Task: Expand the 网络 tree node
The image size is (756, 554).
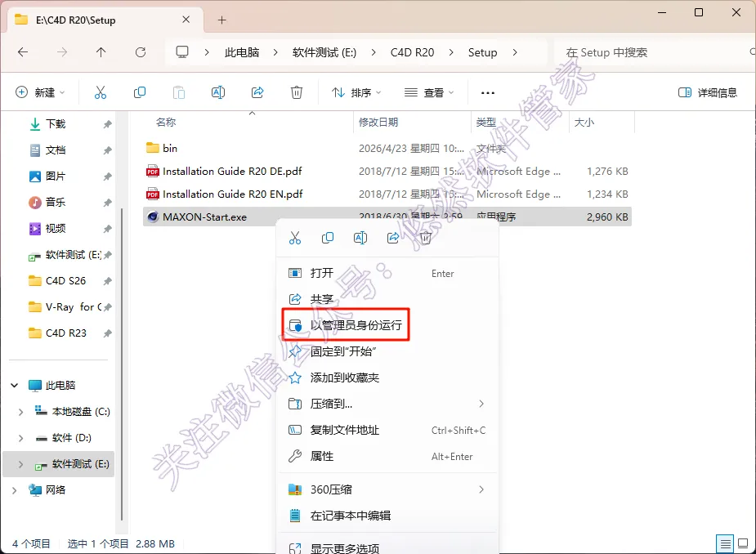Action: tap(15, 490)
